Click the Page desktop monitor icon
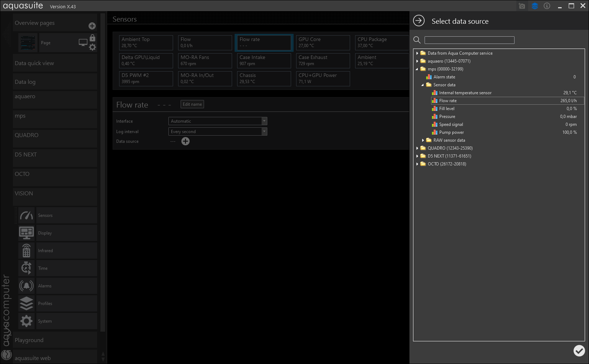Viewport: 589px width, 364px height. [x=83, y=42]
